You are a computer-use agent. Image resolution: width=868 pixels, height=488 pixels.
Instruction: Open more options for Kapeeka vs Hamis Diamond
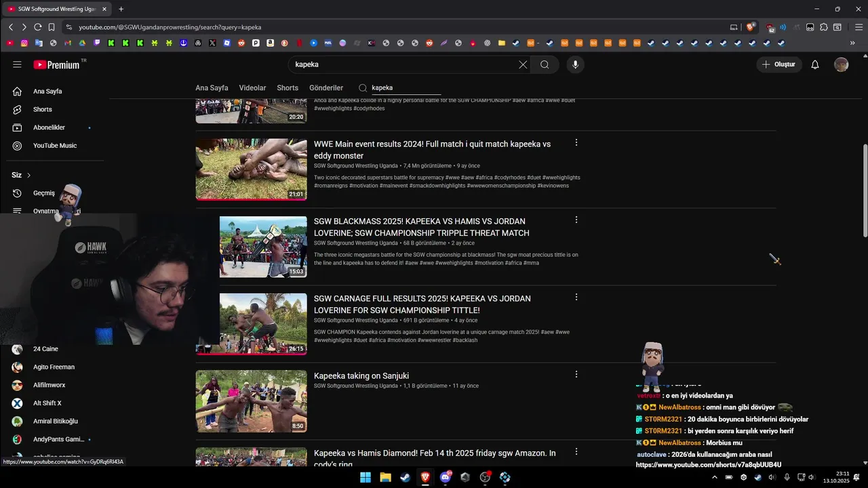576,452
